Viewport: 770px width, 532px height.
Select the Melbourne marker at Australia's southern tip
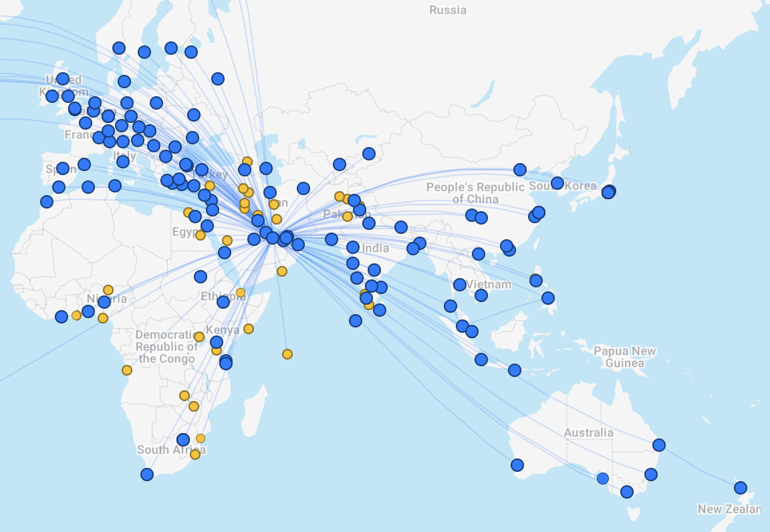(x=626, y=492)
